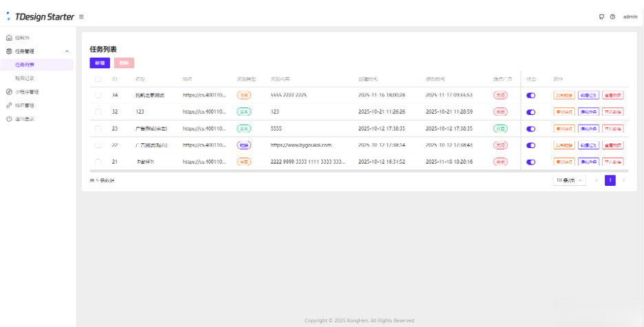Open the submenu item below 任务列表
Screen dimensions: 644x327
coord(25,78)
